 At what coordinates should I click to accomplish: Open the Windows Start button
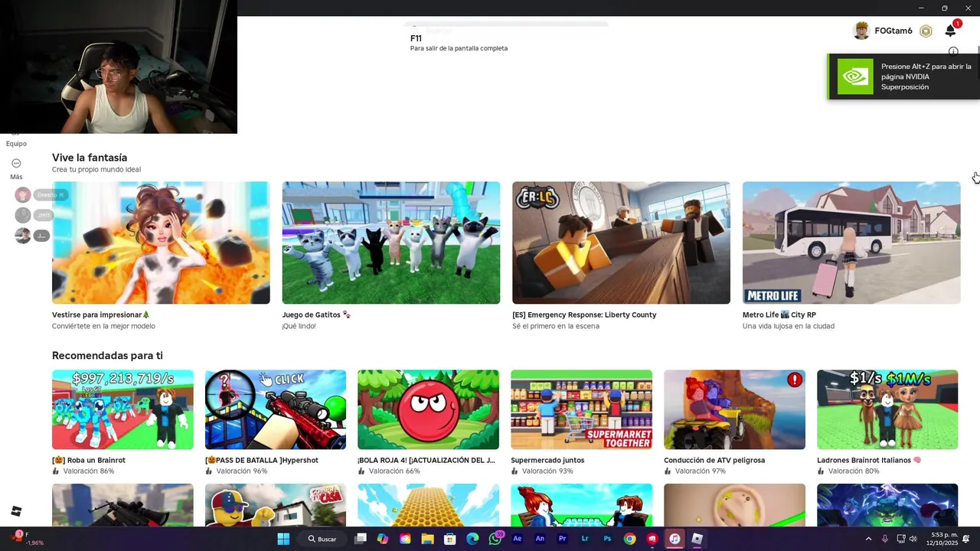tap(283, 539)
